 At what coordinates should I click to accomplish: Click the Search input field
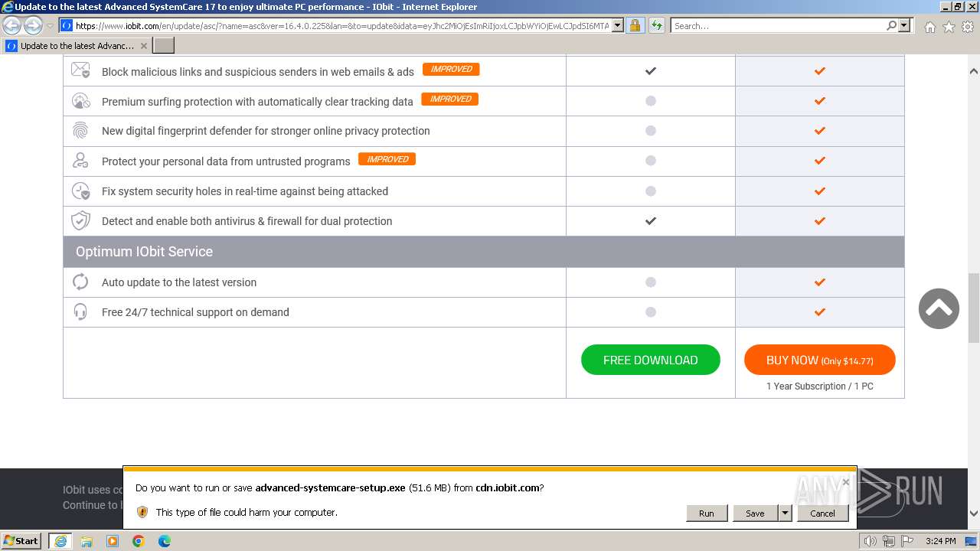(778, 25)
